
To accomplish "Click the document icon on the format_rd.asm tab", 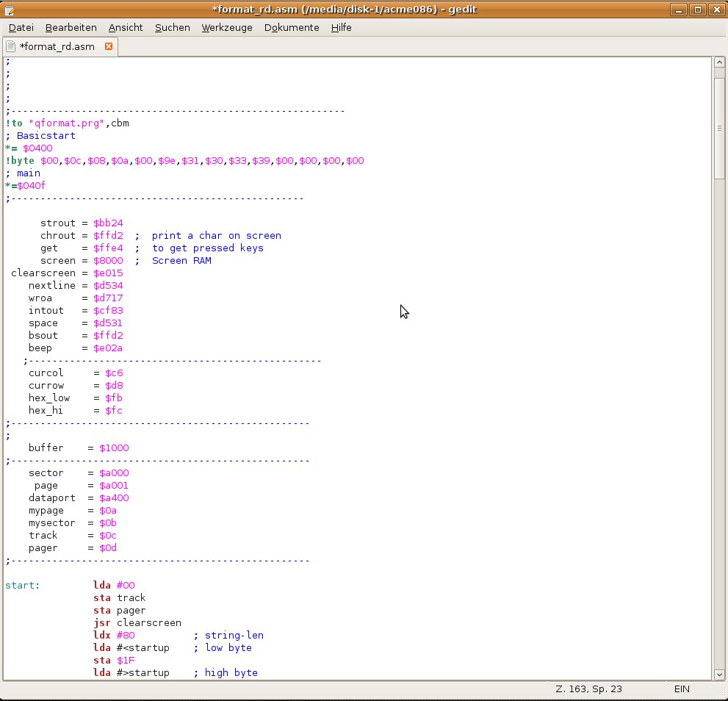I will coord(11,46).
